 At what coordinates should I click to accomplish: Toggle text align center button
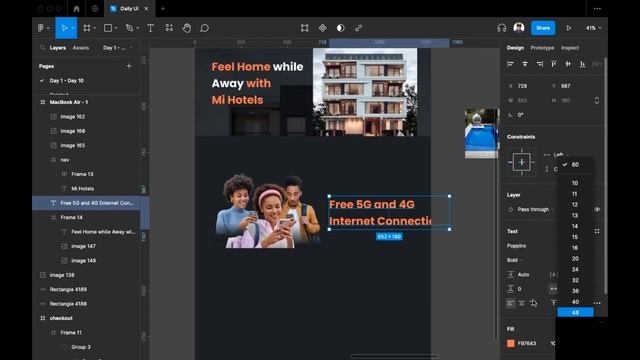pos(522,303)
